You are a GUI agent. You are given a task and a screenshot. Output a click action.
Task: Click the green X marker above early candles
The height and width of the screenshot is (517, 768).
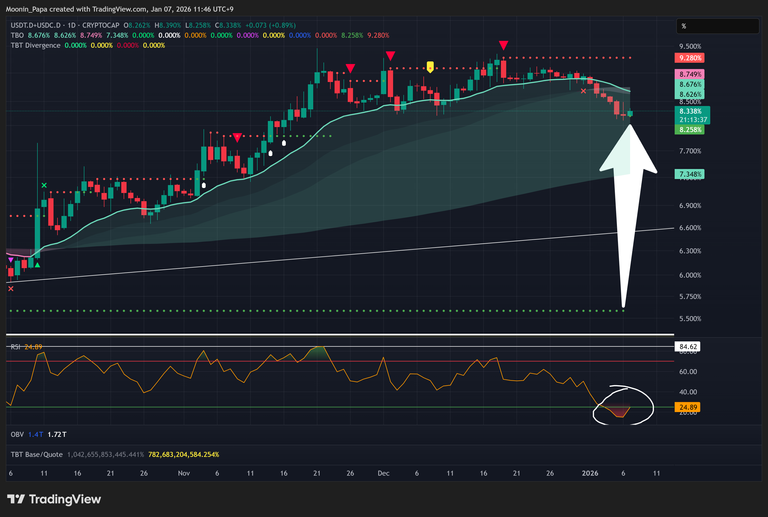click(x=43, y=185)
